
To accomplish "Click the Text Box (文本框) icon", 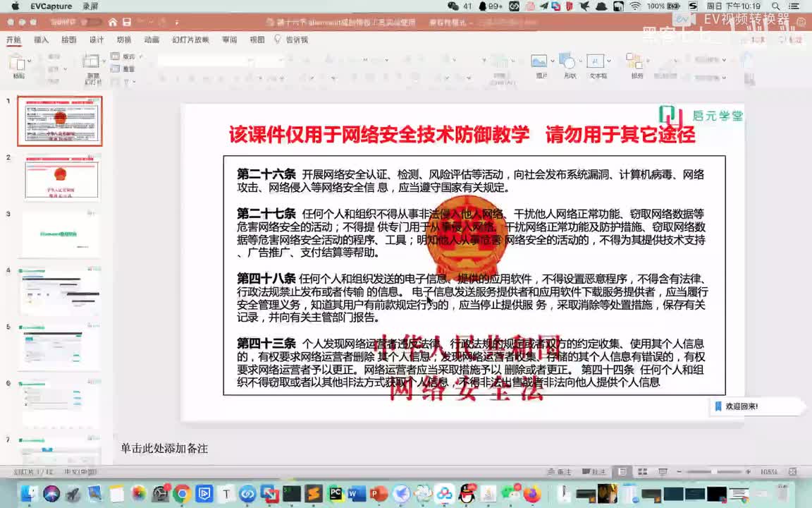I will (x=595, y=61).
